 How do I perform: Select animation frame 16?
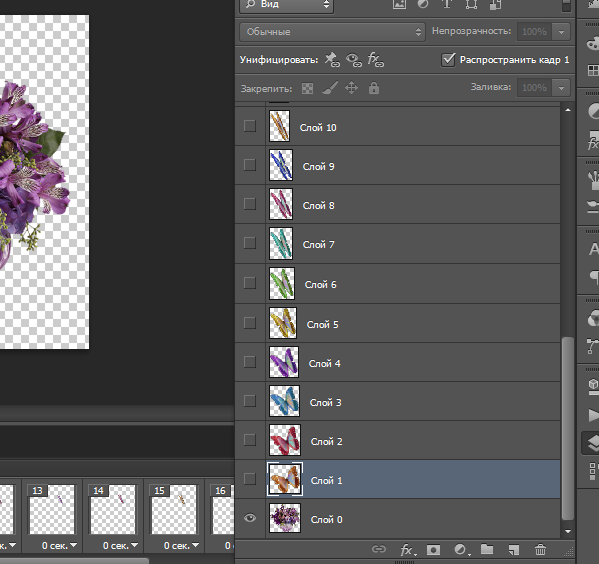[x=223, y=509]
